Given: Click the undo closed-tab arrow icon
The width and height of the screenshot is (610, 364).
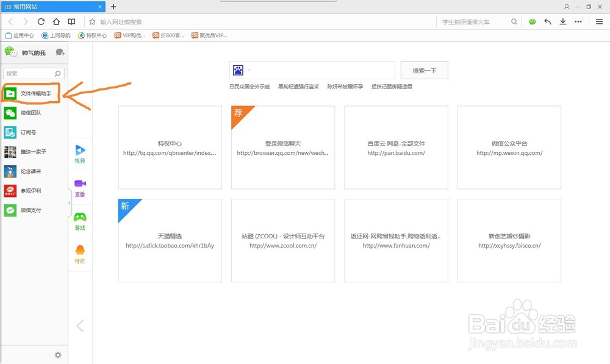Looking at the screenshot, I should (548, 22).
